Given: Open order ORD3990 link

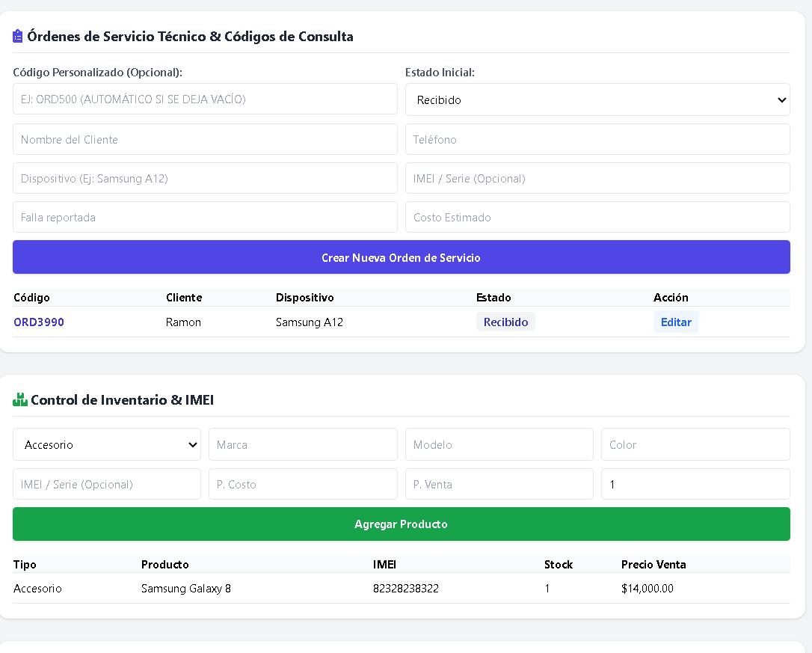Looking at the screenshot, I should 39,322.
